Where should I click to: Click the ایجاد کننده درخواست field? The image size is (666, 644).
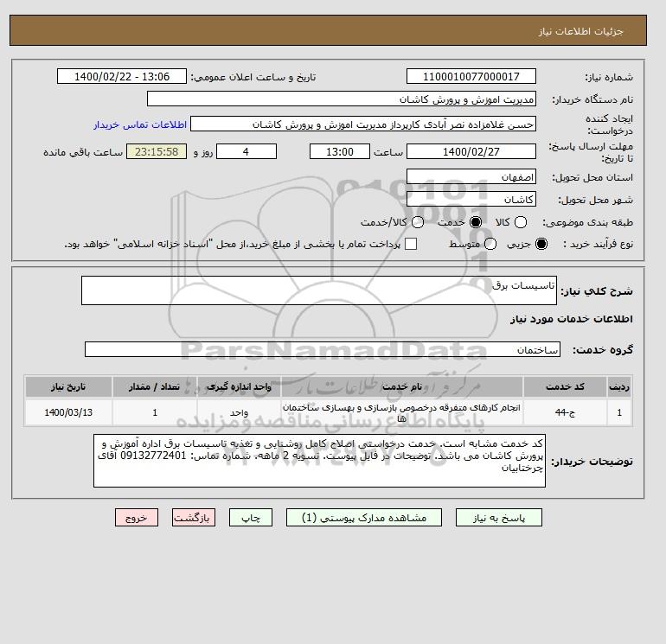coord(363,124)
